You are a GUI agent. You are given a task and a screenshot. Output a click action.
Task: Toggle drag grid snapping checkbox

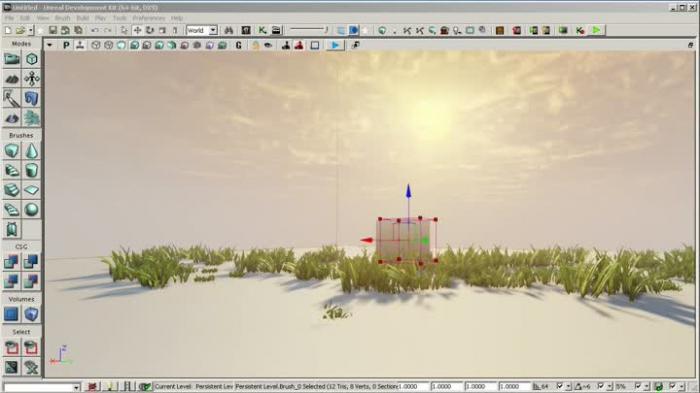pyautogui.click(x=559, y=386)
